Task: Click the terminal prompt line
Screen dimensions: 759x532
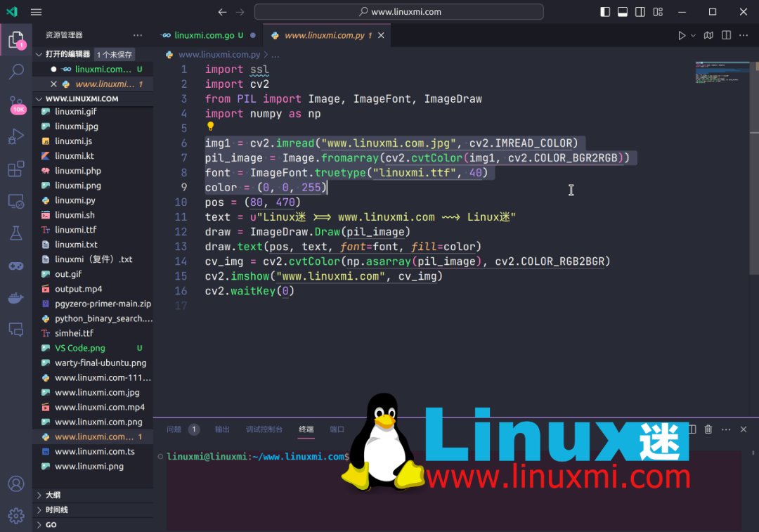Action: (x=258, y=457)
